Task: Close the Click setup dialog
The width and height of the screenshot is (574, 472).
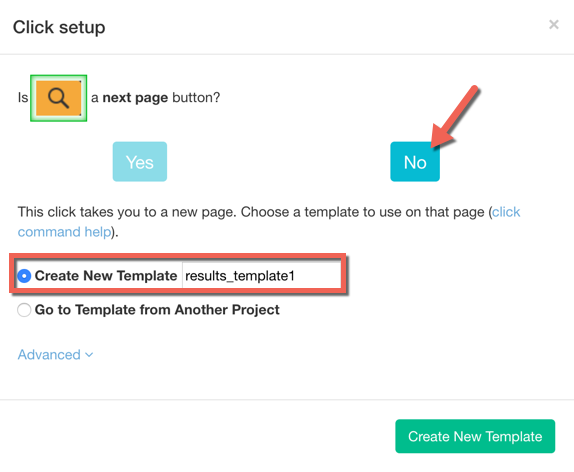Action: pos(554,25)
